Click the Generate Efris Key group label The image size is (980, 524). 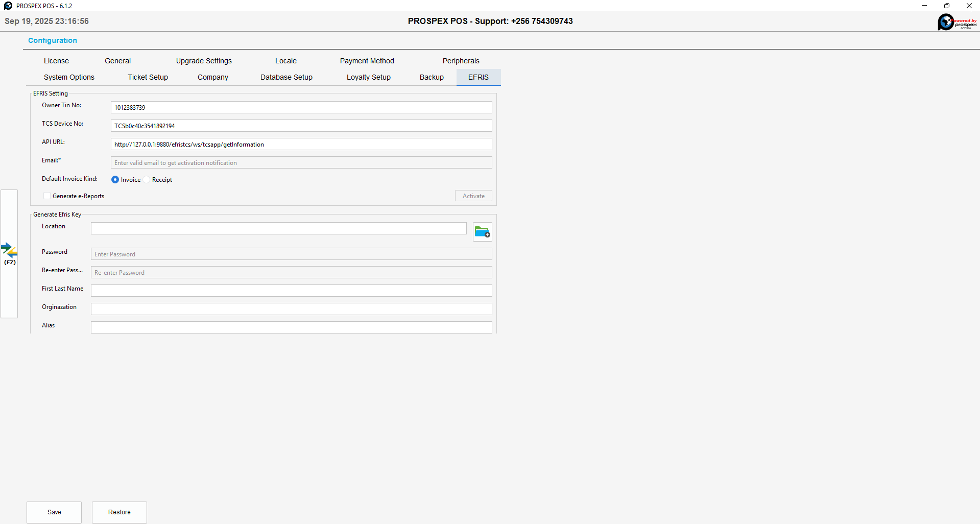pos(57,215)
